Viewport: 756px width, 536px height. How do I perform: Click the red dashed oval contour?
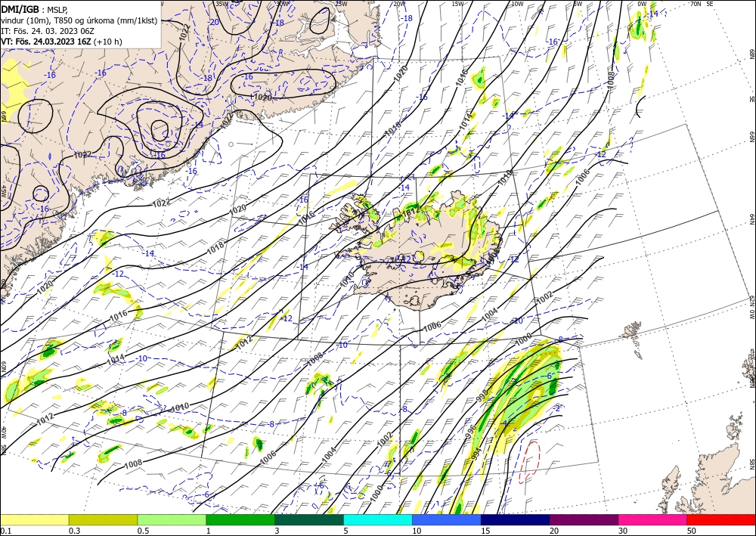pyautogui.click(x=529, y=462)
